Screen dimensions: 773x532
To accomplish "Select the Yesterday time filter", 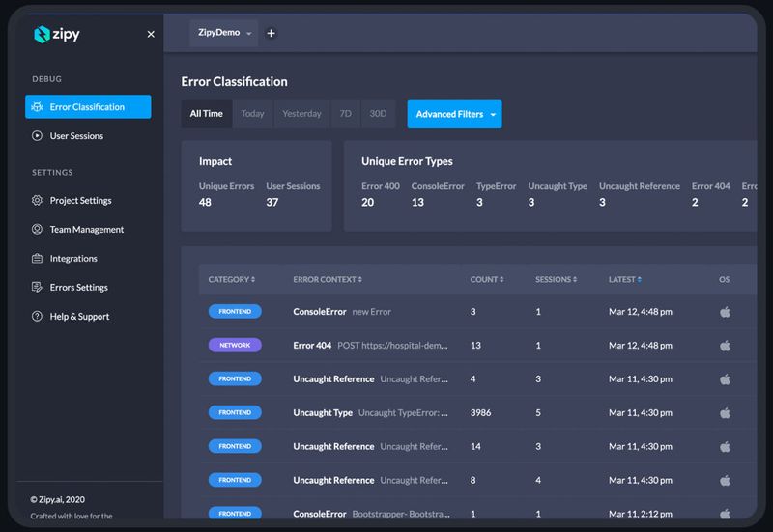I will [301, 114].
